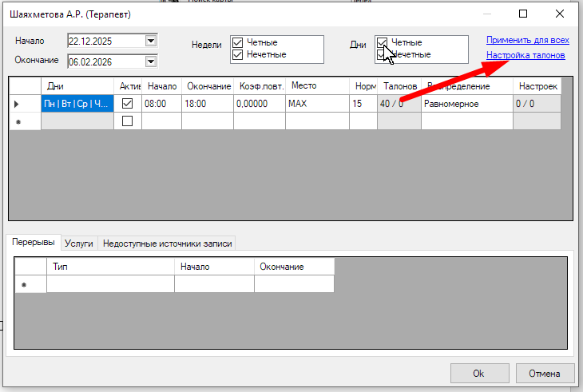Check the Актив checkbox in new row

127,121
